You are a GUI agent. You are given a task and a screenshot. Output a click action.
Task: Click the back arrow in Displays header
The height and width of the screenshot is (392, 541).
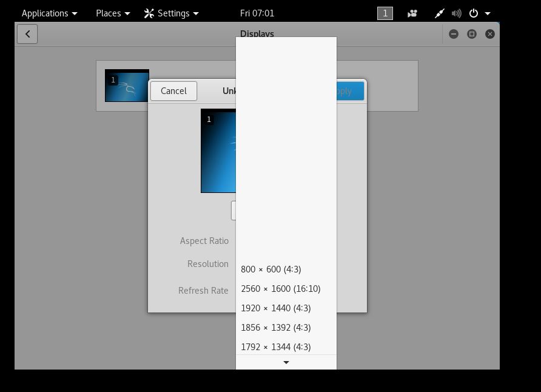27,34
